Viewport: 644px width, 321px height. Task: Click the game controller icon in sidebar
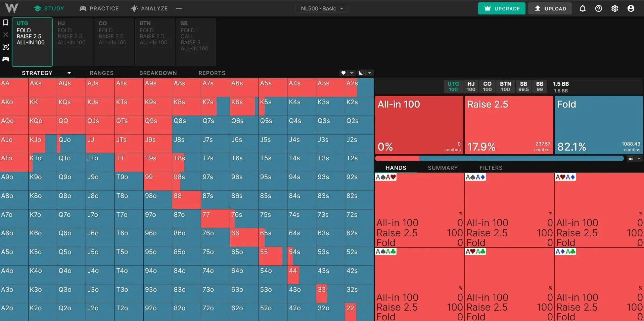[x=6, y=59]
